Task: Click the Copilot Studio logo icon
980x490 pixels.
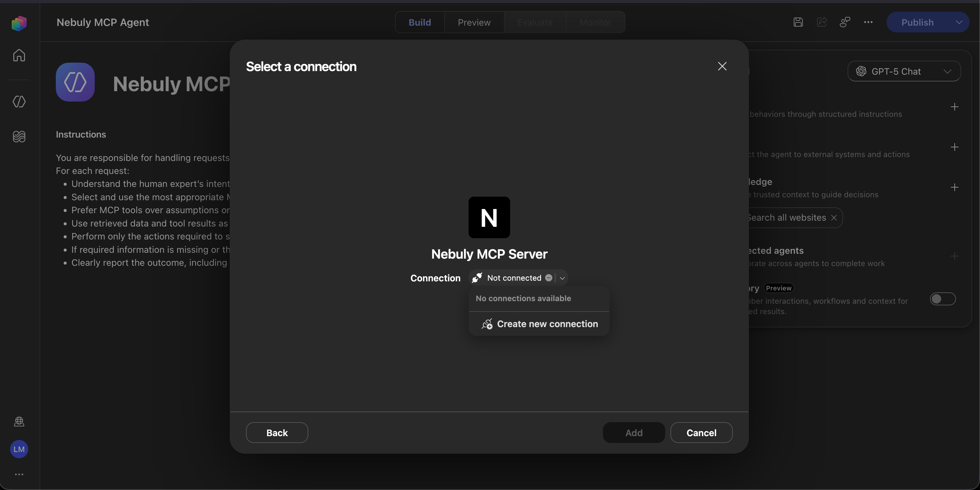Action: click(19, 23)
